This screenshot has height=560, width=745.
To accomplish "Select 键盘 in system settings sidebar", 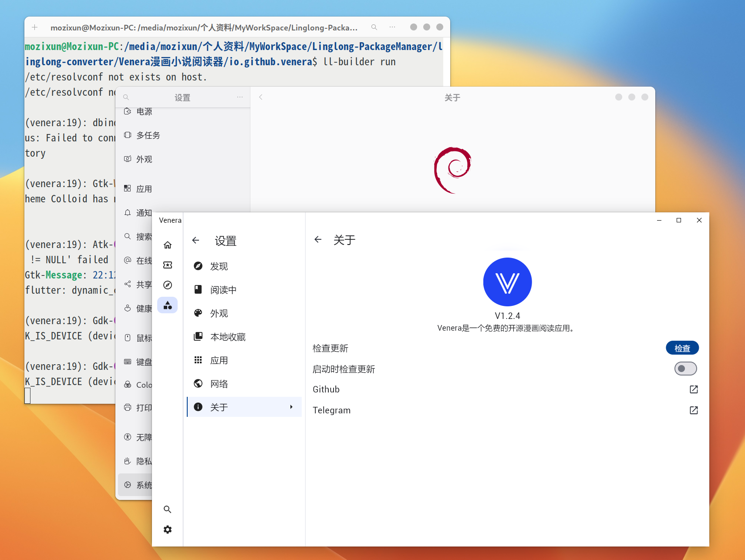I will point(135,362).
